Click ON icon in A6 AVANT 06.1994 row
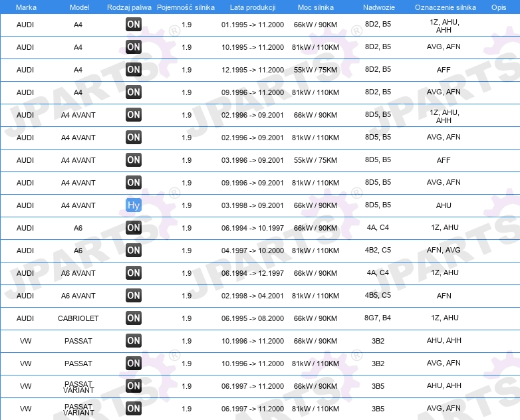The width and height of the screenshot is (520, 420). coord(134,273)
